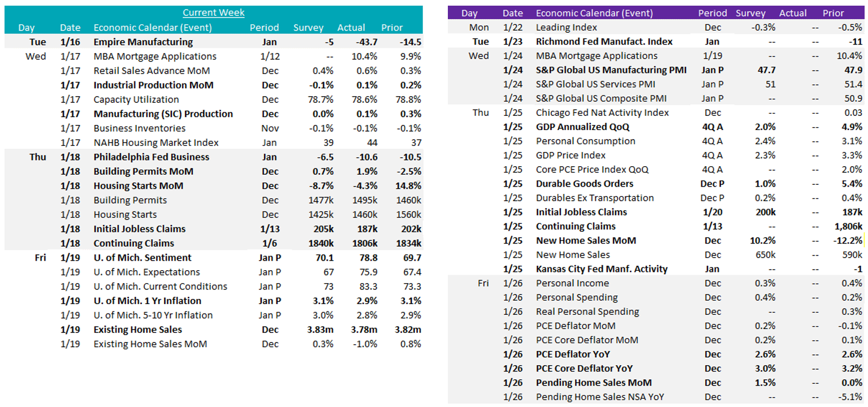This screenshot has width=868, height=407.
Task: Click the GDP Annualized QoQ event
Action: coord(582,127)
